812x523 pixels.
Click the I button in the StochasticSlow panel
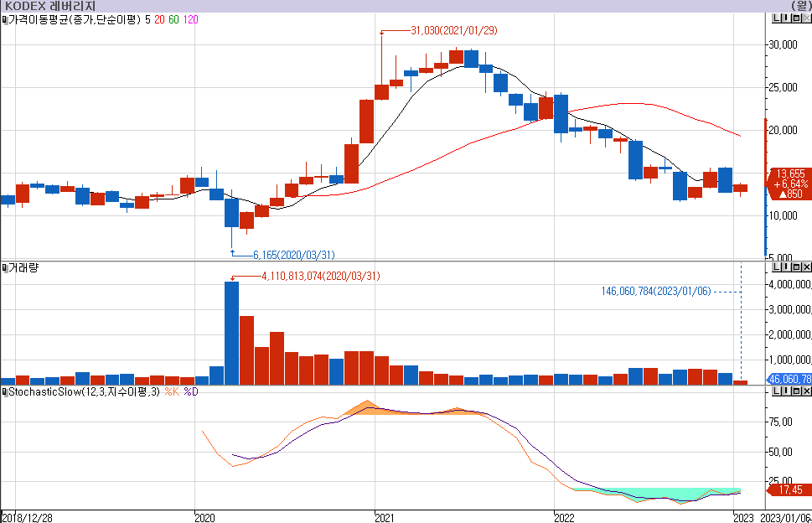(x=785, y=391)
